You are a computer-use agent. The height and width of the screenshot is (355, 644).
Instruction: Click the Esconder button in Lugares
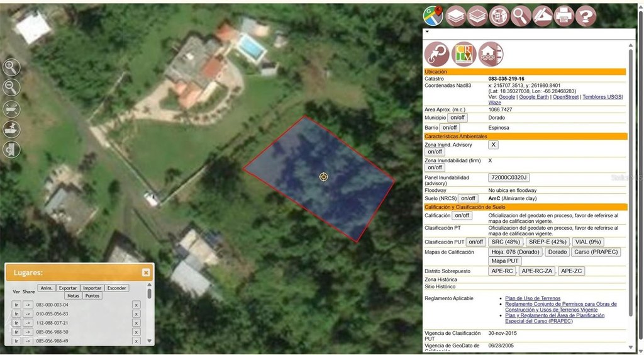coord(117,288)
